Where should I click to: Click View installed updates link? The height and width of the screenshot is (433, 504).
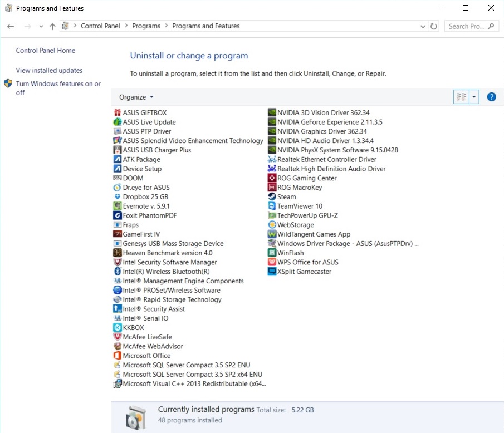[49, 71]
